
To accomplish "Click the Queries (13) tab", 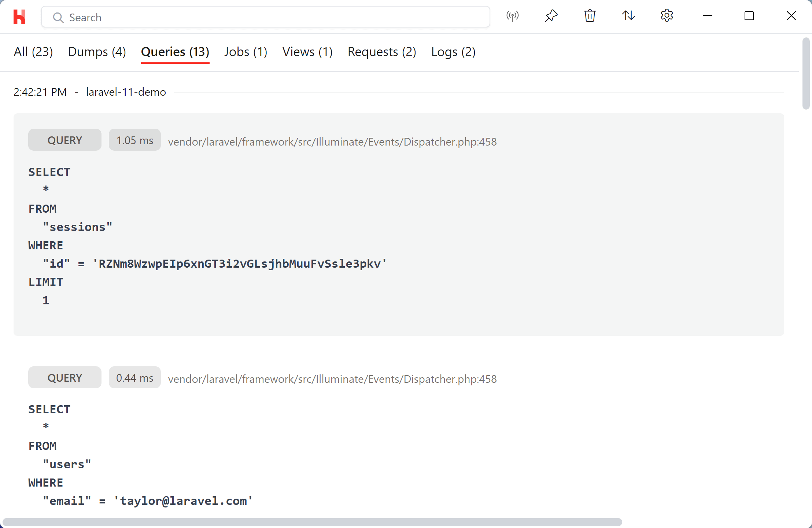I will 174,51.
